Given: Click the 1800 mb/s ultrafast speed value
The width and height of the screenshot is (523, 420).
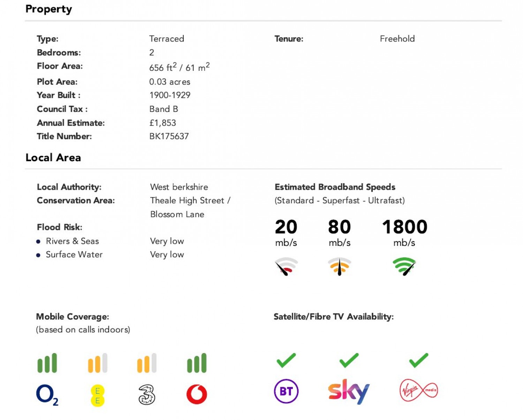Looking at the screenshot, I should (404, 227).
